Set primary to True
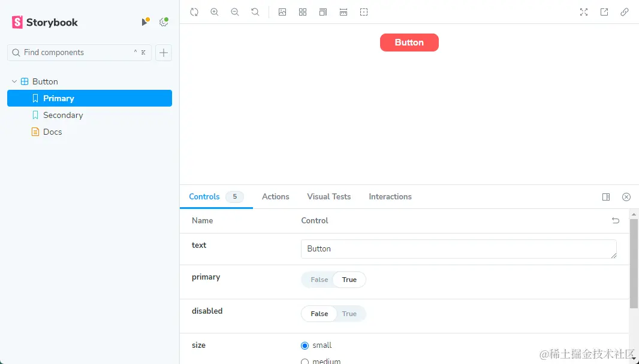The width and height of the screenshot is (639, 364). coord(349,280)
